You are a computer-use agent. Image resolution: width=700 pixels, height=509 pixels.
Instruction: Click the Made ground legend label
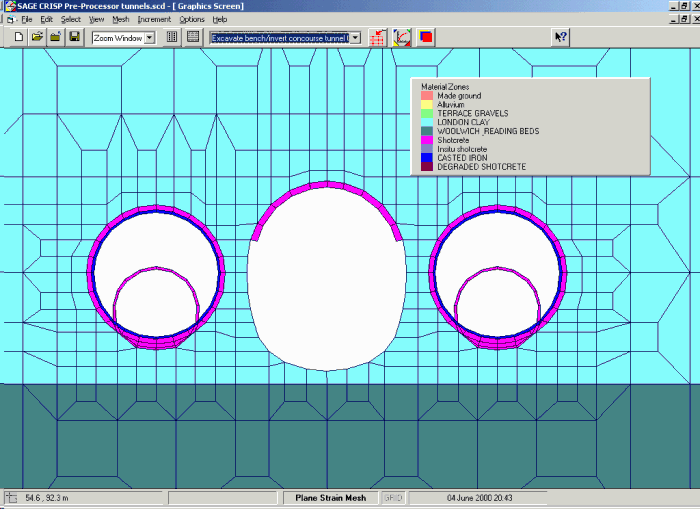tap(459, 96)
